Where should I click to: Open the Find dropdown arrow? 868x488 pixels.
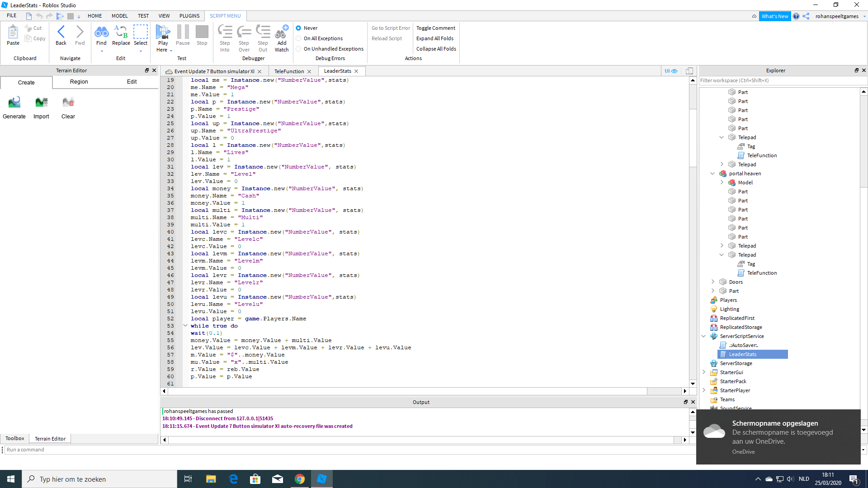coord(102,51)
